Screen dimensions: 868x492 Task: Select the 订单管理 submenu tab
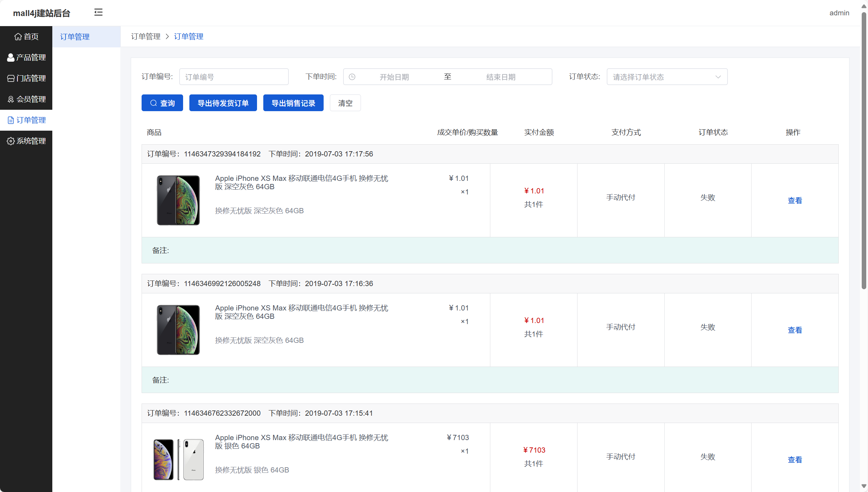(75, 37)
